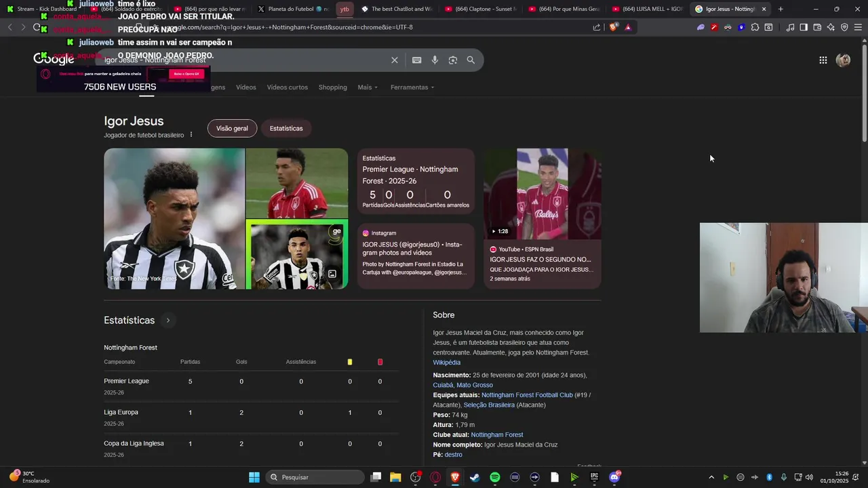Image resolution: width=868 pixels, height=488 pixels.
Task: Select the Vídeos curtos filter tab
Action: (288, 87)
